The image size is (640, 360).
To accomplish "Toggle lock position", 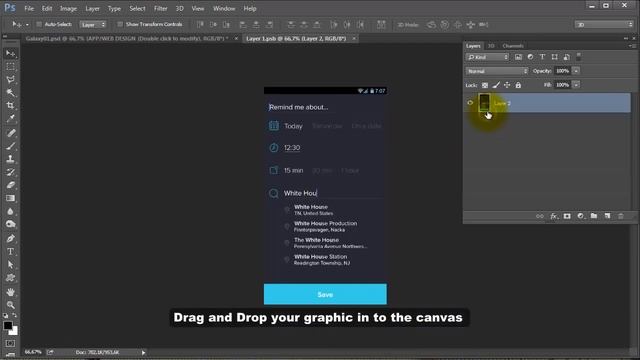I will (x=507, y=85).
